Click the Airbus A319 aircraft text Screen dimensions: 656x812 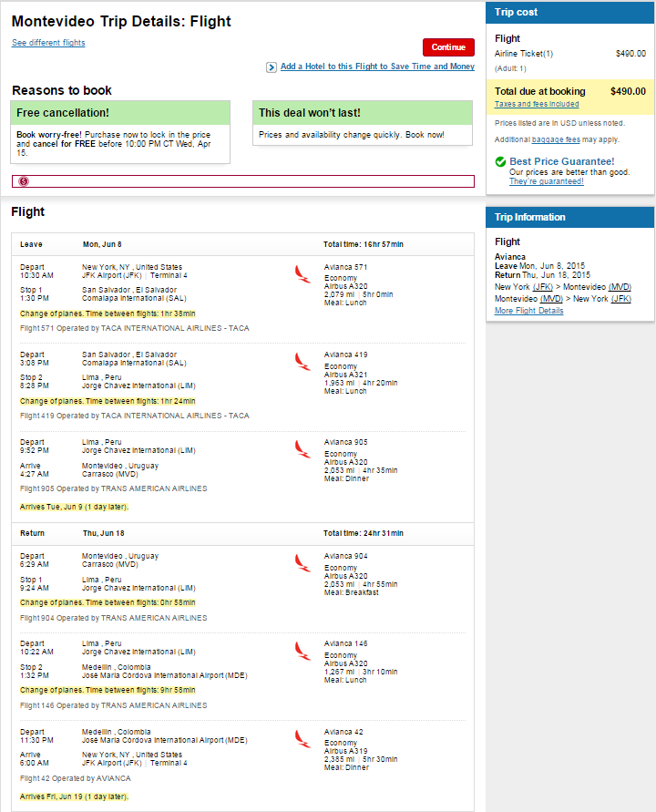coord(346,751)
